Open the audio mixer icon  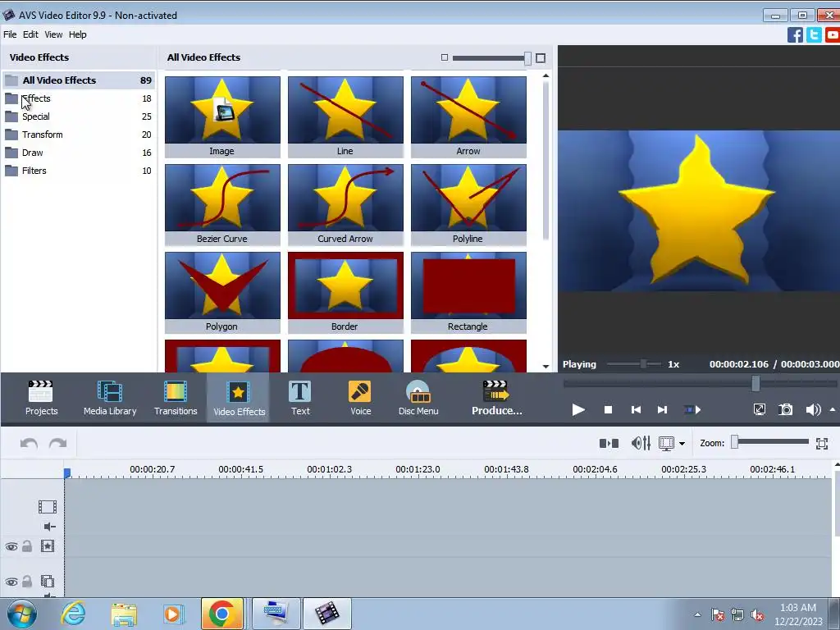(641, 443)
